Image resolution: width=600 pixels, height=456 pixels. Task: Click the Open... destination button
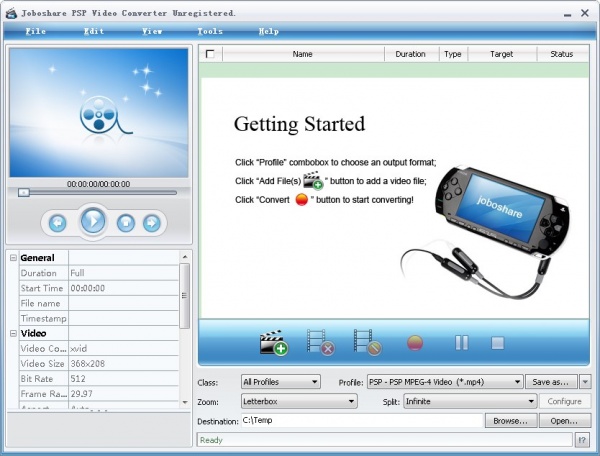click(564, 421)
